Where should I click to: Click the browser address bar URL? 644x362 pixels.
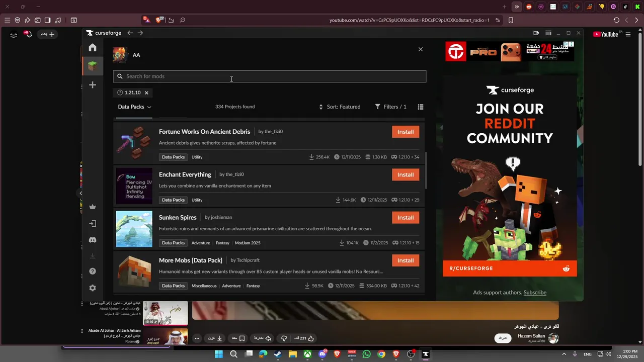tap(409, 20)
